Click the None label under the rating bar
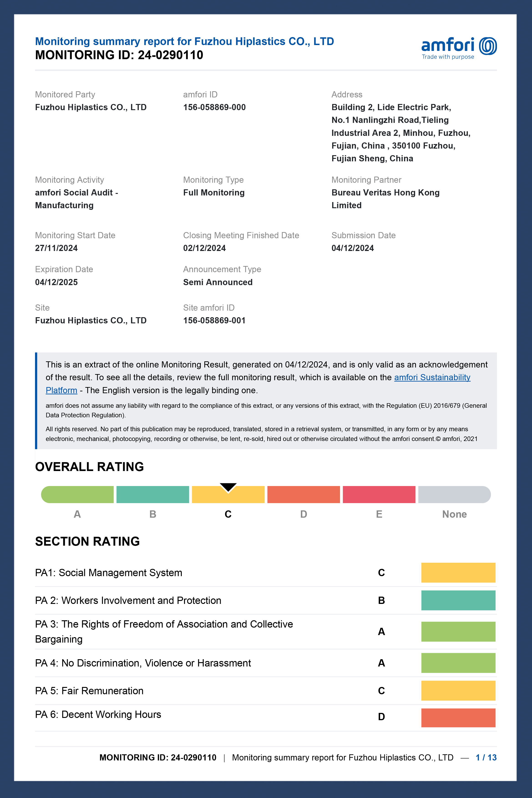 [x=455, y=514]
